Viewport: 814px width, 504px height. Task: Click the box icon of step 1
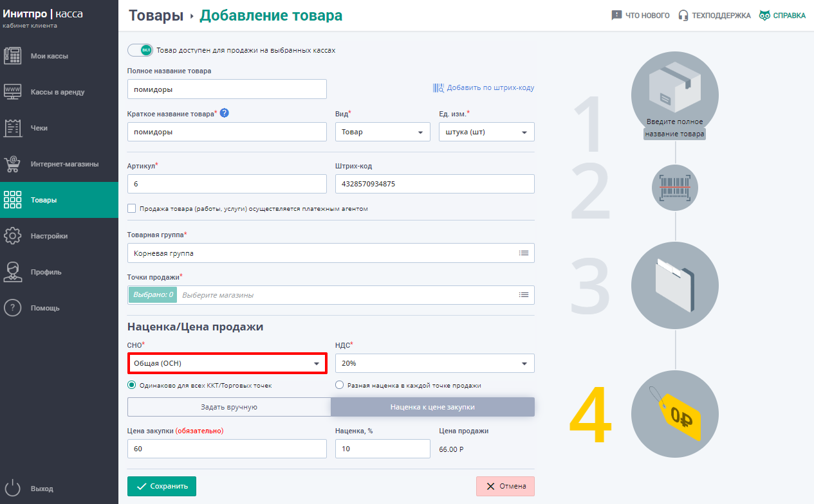pos(675,88)
